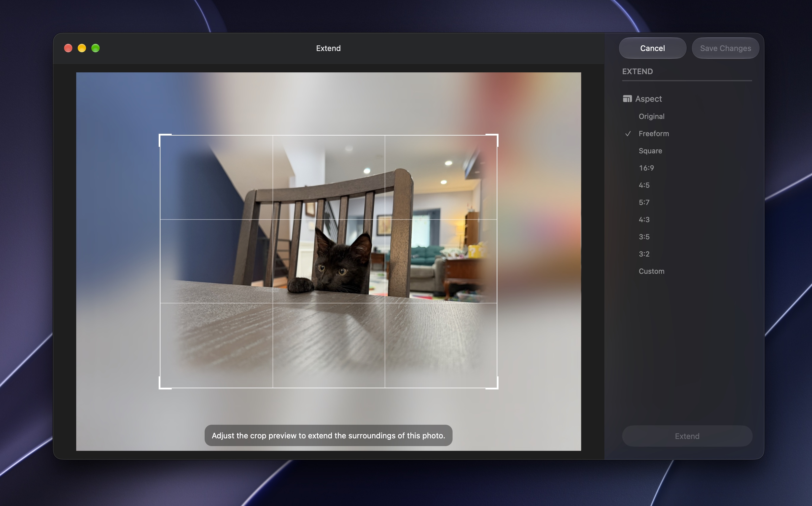The height and width of the screenshot is (506, 812).
Task: Cancel the extend operation
Action: click(652, 48)
